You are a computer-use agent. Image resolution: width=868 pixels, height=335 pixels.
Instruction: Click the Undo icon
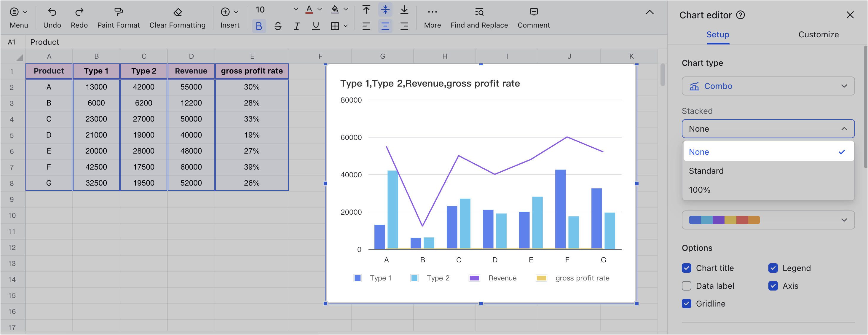(52, 12)
